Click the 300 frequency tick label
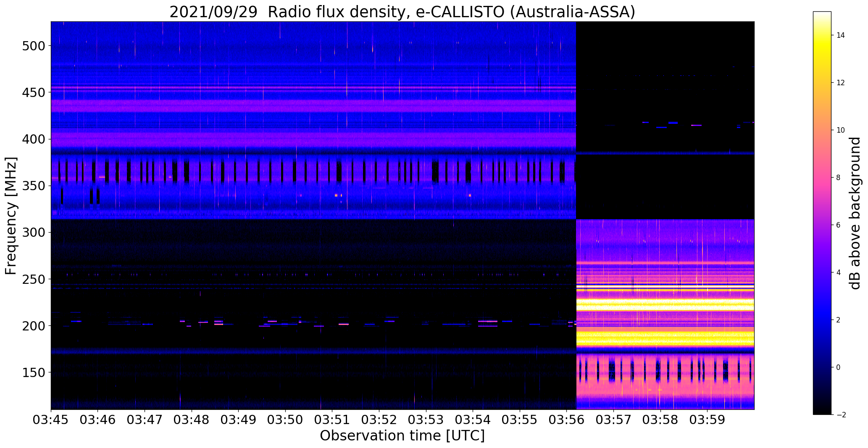Viewport: 868px width, 448px height. pos(34,232)
